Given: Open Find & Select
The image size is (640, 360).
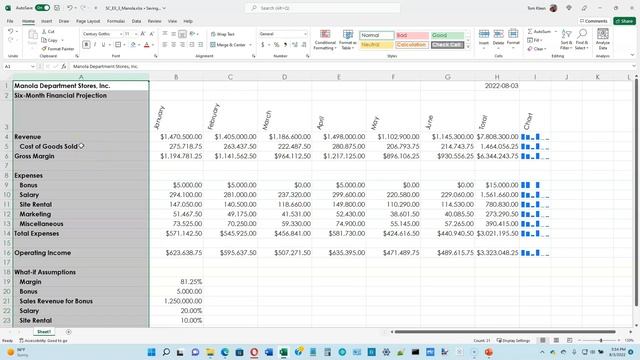Looking at the screenshot, I should coord(581,39).
